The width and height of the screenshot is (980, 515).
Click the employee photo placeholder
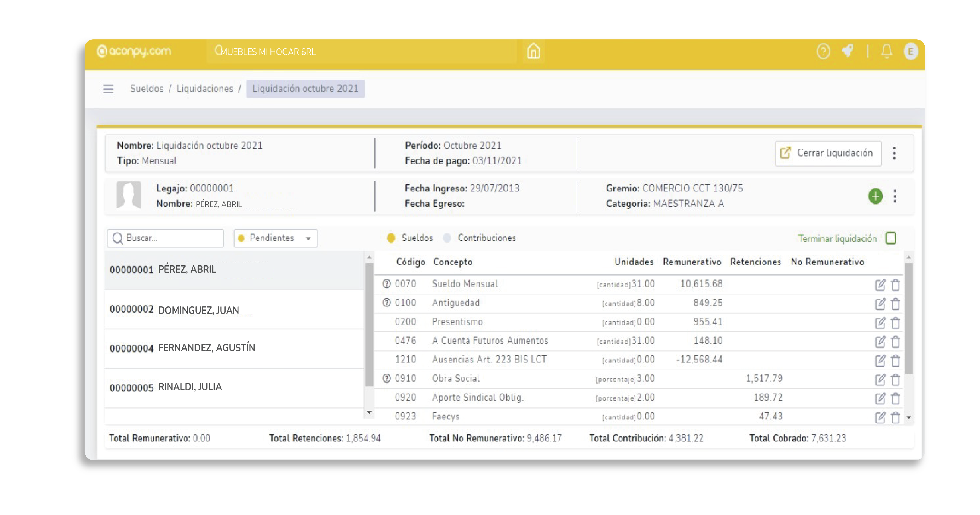coord(129,195)
